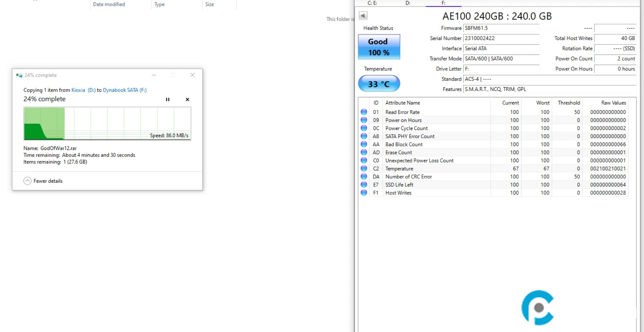The height and width of the screenshot is (332, 644).
Task: Collapse details with Fewer details chevron
Action: click(28, 181)
